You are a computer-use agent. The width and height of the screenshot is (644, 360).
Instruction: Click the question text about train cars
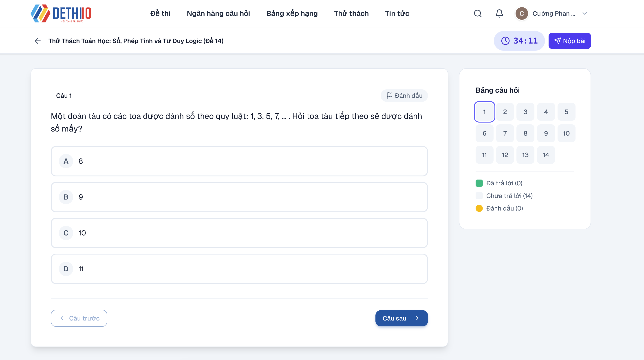point(236,122)
